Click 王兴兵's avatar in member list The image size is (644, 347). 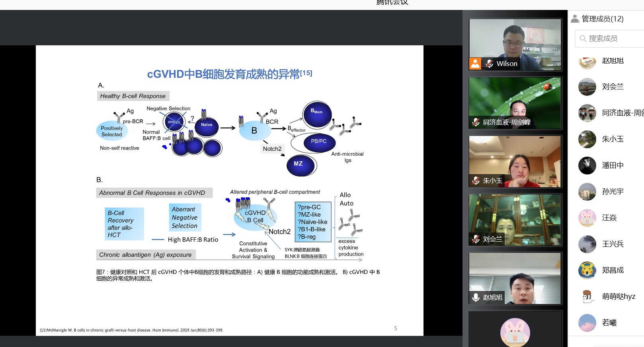[x=587, y=244]
